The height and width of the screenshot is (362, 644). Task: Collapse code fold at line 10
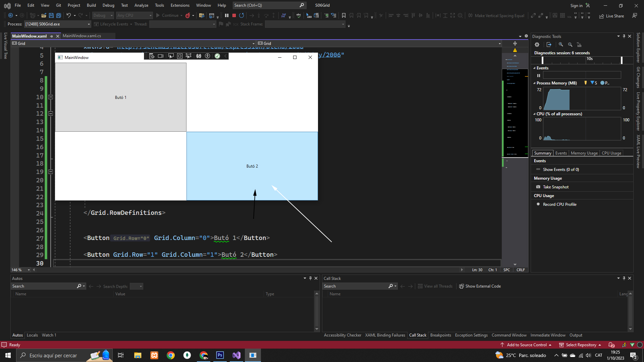51,97
